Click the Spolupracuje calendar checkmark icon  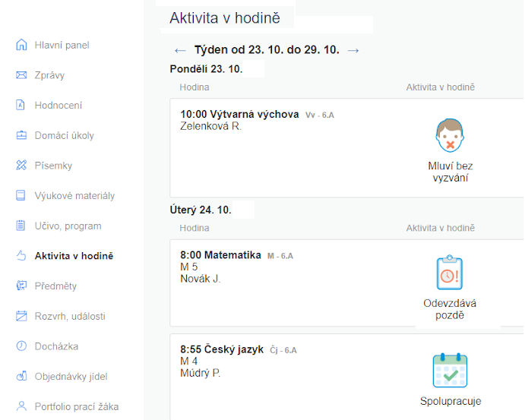450,371
